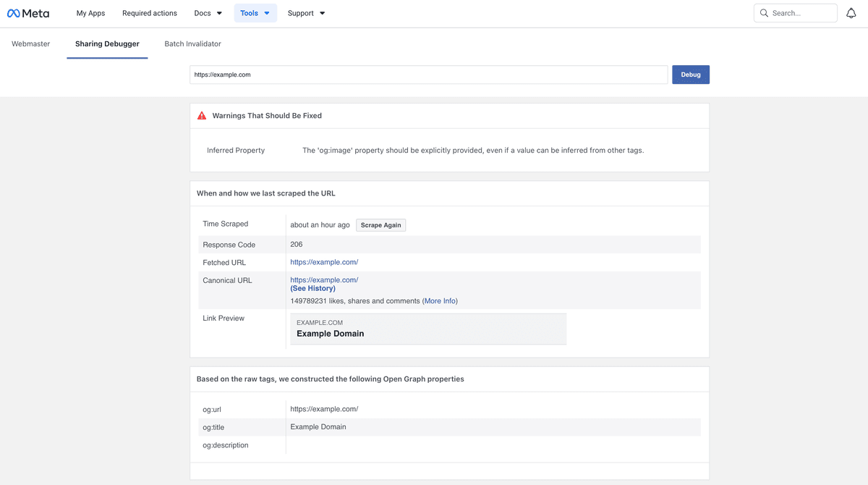Select the og:title value Example Domain
Viewport: 868px width, 485px height.
tap(318, 427)
